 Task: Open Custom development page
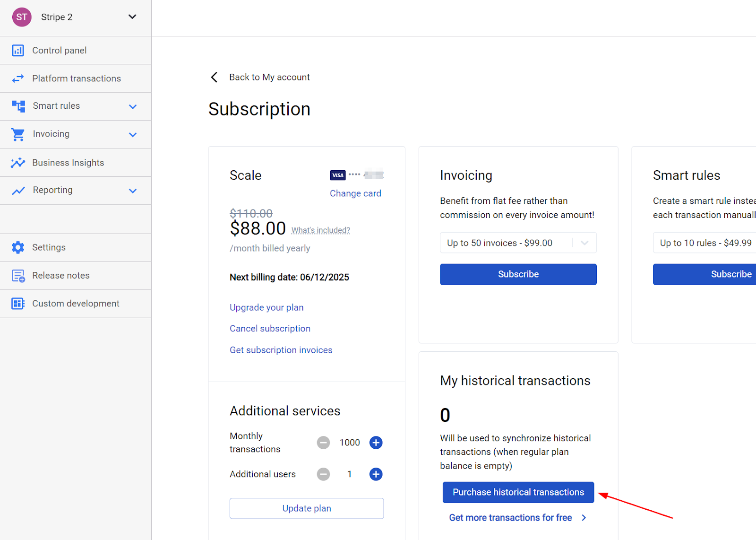tap(76, 304)
